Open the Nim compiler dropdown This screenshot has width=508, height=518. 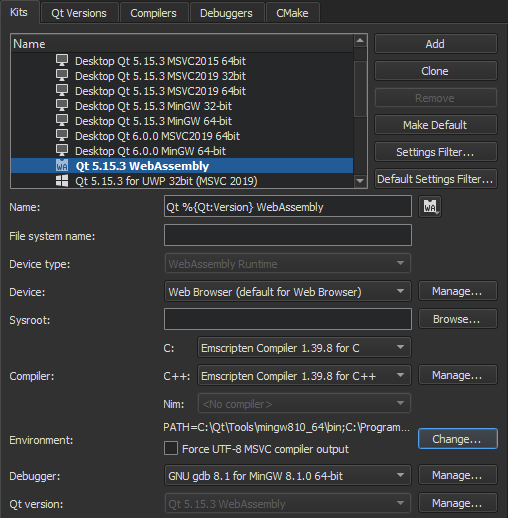304,403
